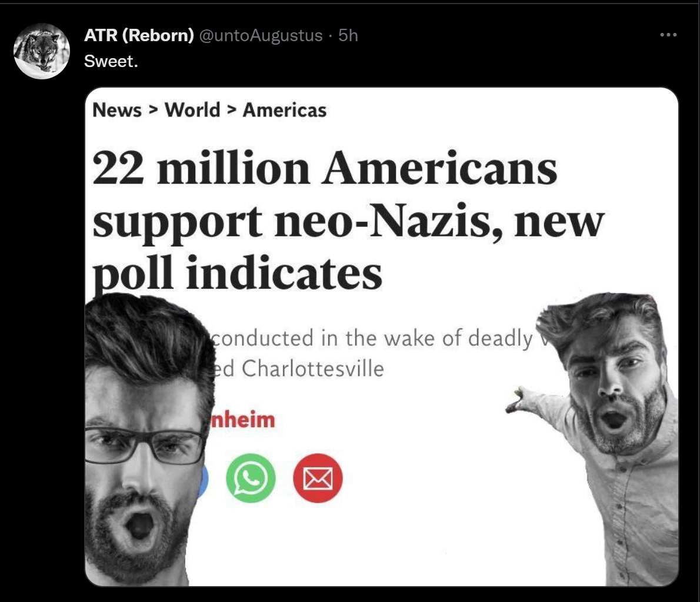Click the tweet text Sweet.
Image resolution: width=700 pixels, height=602 pixels.
pyautogui.click(x=111, y=61)
